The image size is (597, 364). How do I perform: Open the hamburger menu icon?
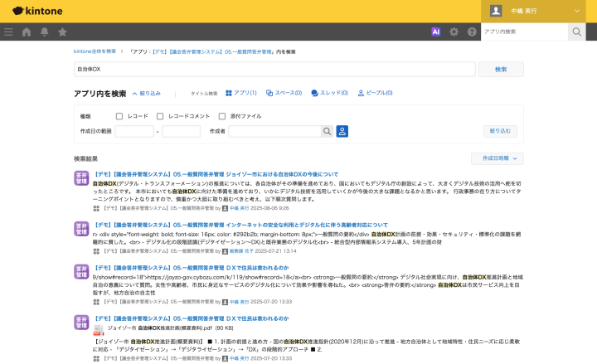(8, 32)
